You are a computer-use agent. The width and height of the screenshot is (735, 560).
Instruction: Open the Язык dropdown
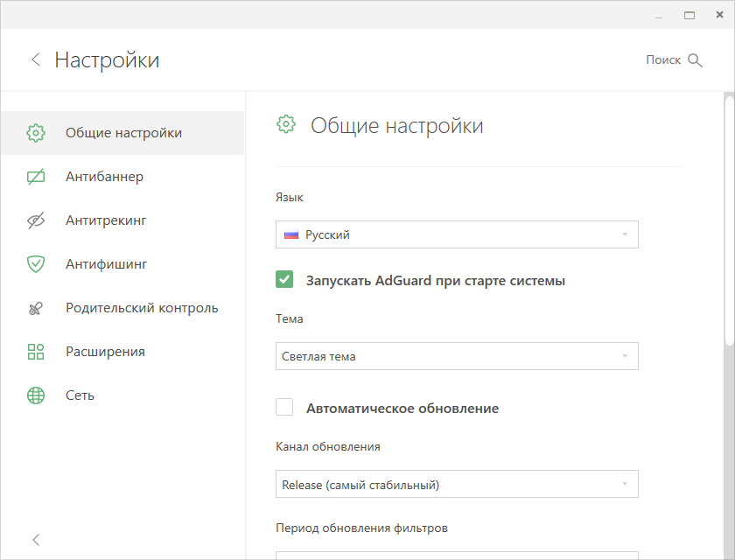[x=457, y=234]
